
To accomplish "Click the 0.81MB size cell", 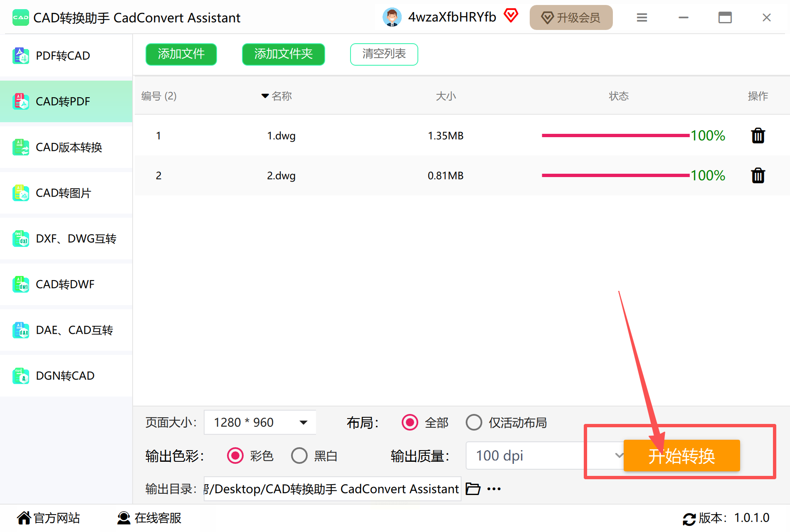I will pyautogui.click(x=445, y=176).
